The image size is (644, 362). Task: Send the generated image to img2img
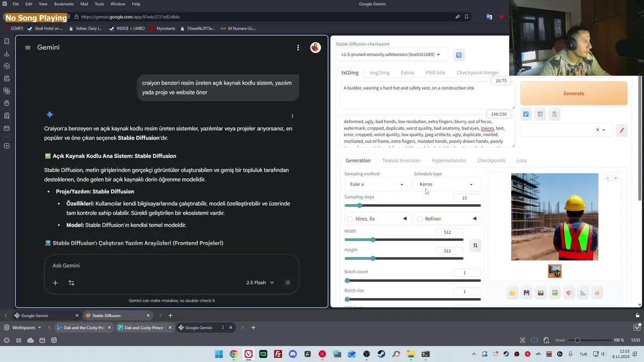(x=554, y=293)
